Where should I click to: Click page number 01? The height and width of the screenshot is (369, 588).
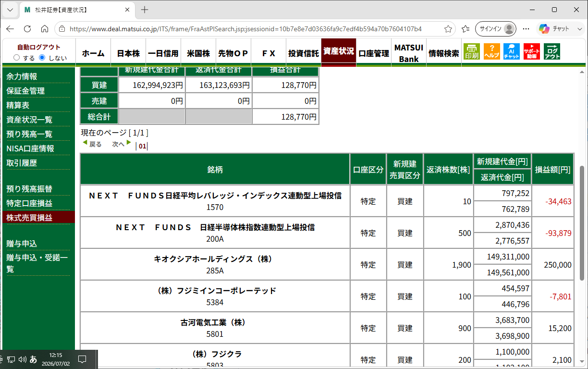tap(142, 146)
